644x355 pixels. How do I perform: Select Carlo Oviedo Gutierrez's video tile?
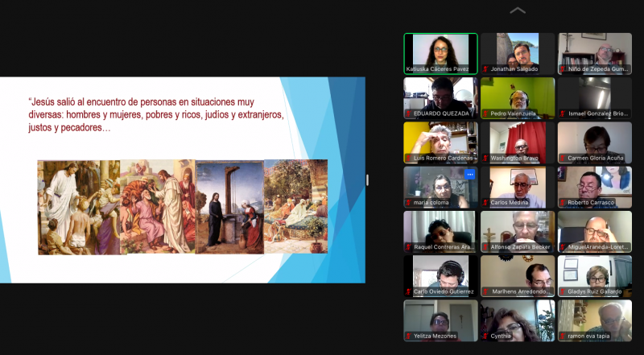440,276
